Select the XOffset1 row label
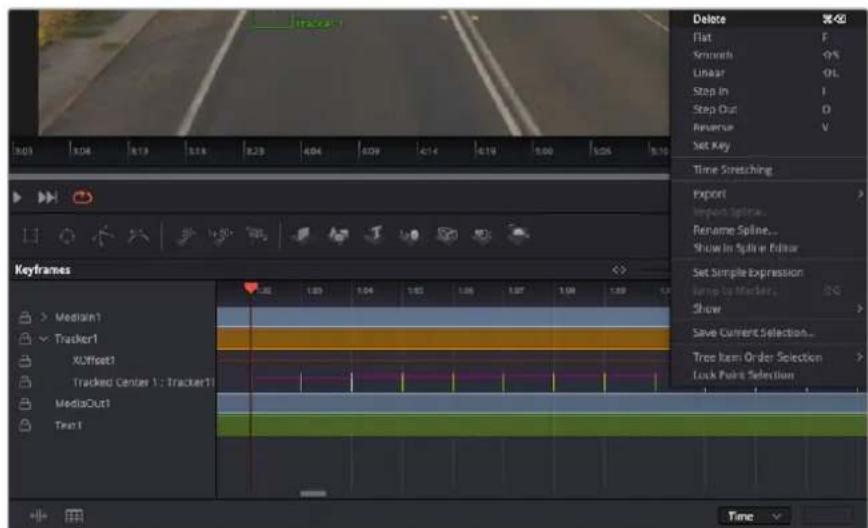Viewport: 868px width, 528px height. tap(94, 361)
